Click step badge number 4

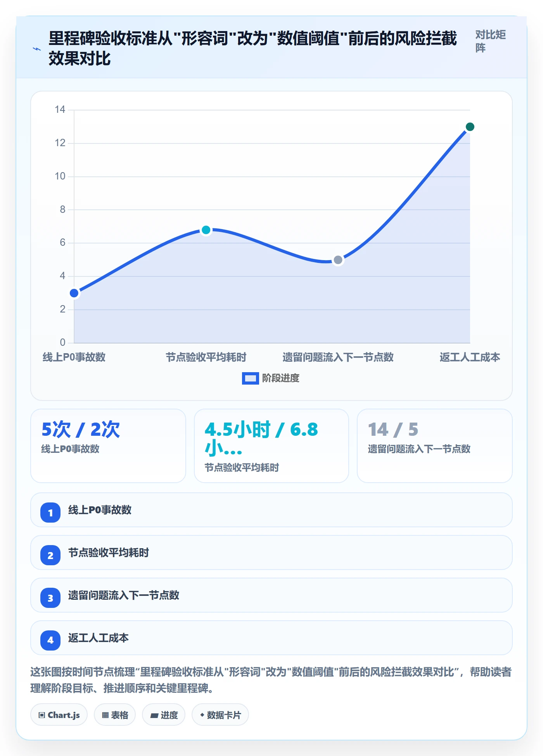pyautogui.click(x=50, y=640)
